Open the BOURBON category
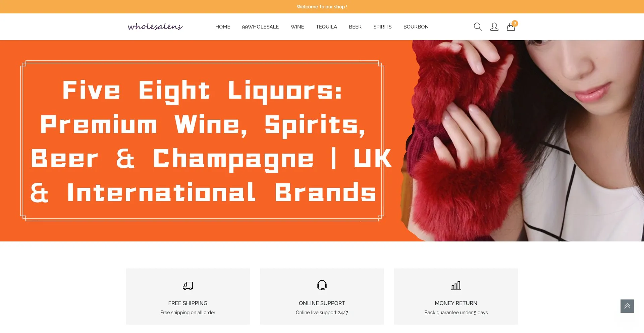 coord(416,27)
